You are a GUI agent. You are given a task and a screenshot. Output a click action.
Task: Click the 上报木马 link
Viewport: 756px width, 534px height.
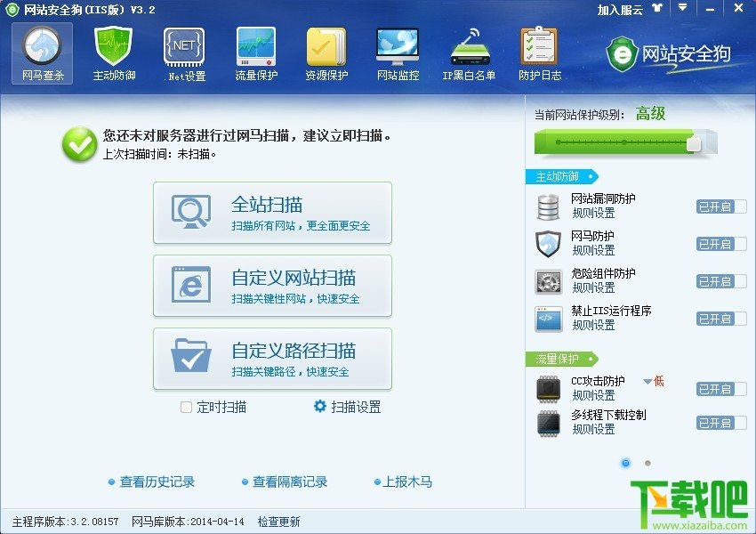pos(407,481)
